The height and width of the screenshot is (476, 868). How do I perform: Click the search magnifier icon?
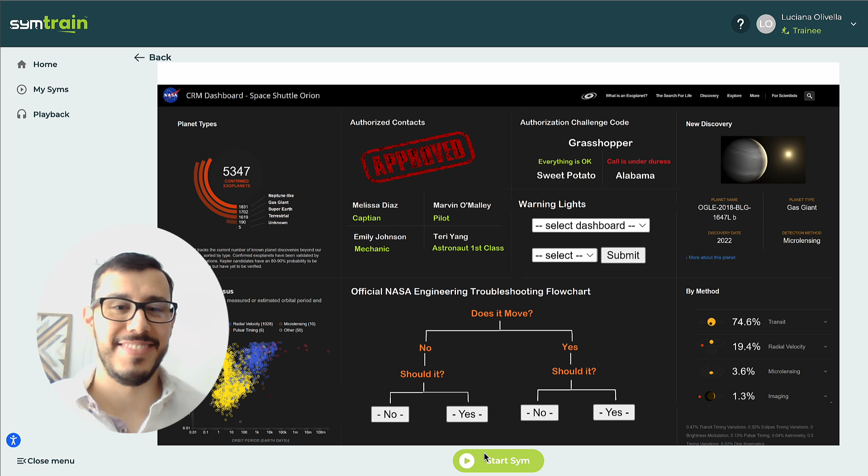[809, 96]
